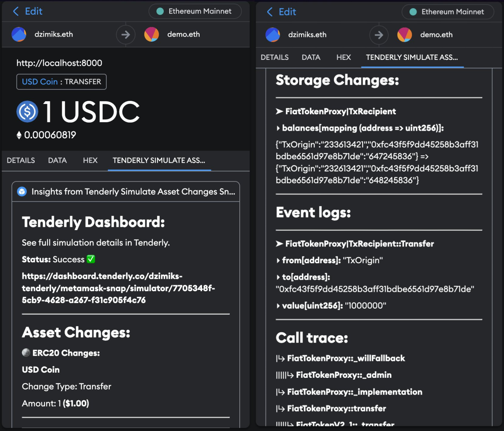Switch to DETAILS tab in left panel
The height and width of the screenshot is (431, 504).
tap(21, 160)
